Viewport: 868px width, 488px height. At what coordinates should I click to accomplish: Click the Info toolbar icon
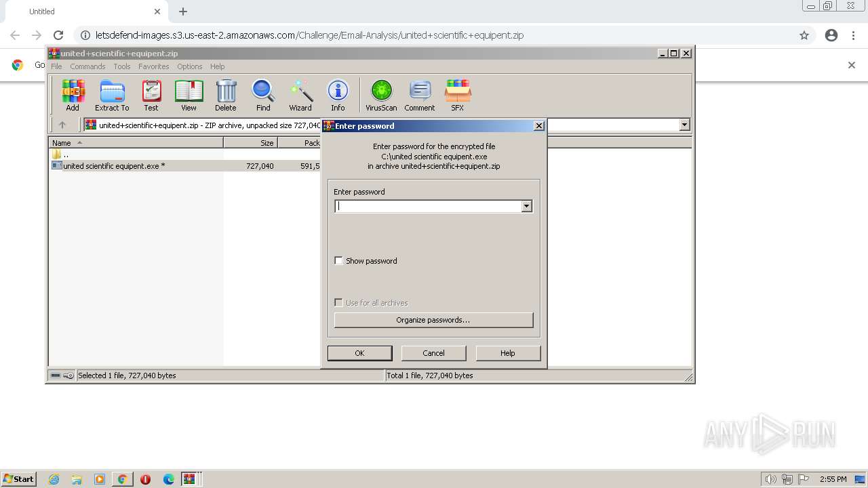click(x=338, y=95)
